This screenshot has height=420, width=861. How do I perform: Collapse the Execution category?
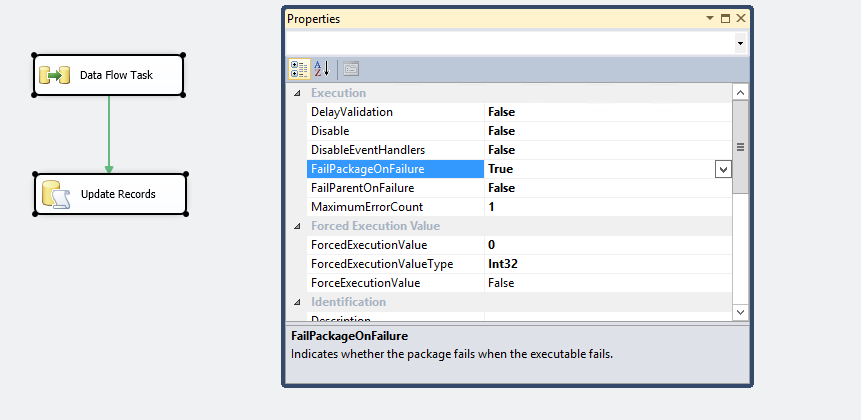coord(296,93)
